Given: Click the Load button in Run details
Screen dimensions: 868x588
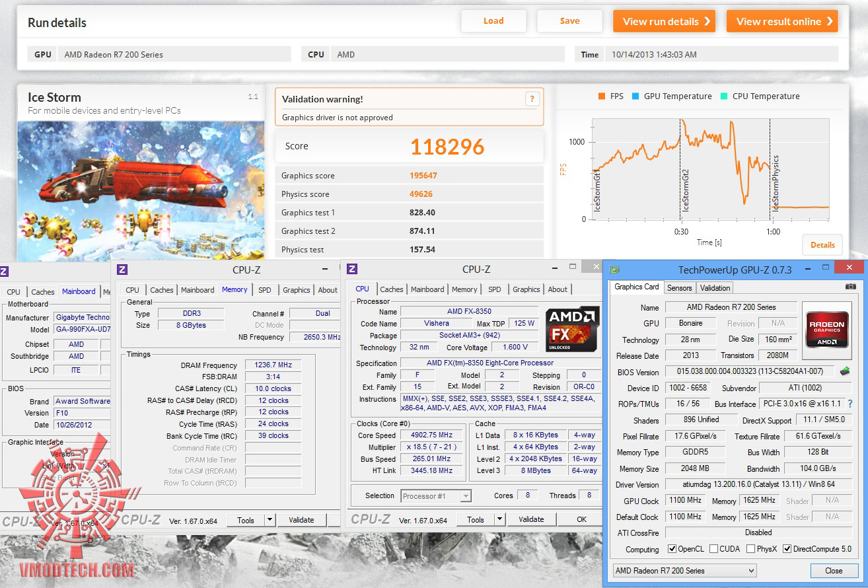Looking at the screenshot, I should coord(493,21).
